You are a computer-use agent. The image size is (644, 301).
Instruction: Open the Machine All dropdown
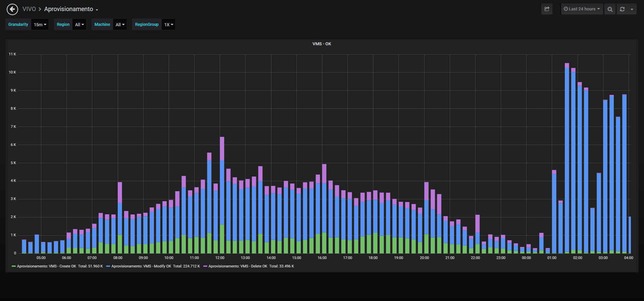120,24
